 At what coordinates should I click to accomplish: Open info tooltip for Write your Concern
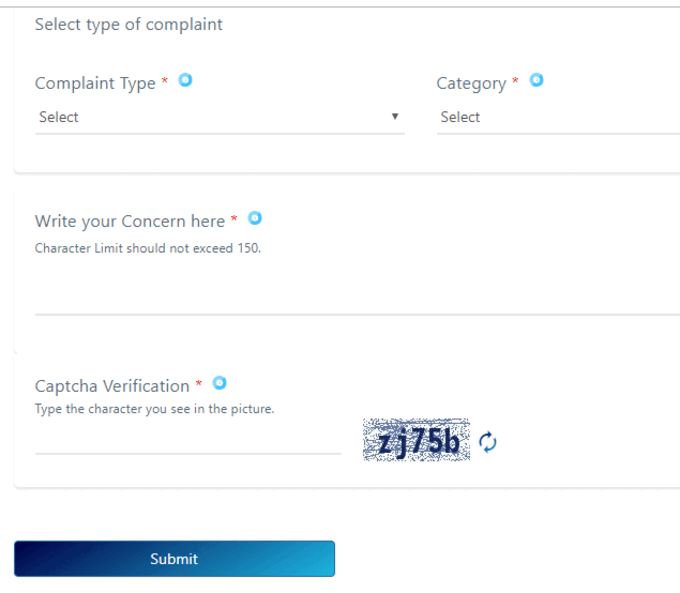click(255, 218)
